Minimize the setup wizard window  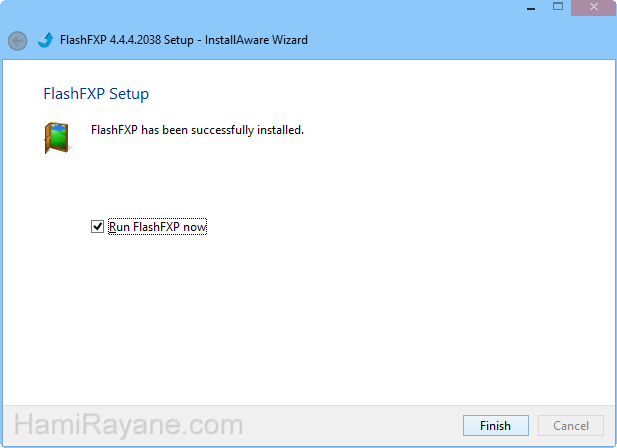pyautogui.click(x=525, y=7)
